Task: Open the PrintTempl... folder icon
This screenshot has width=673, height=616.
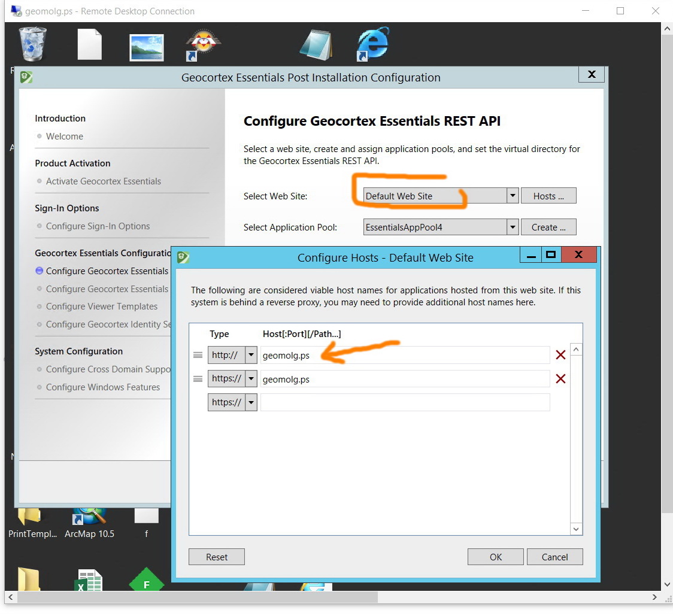Action: click(32, 523)
